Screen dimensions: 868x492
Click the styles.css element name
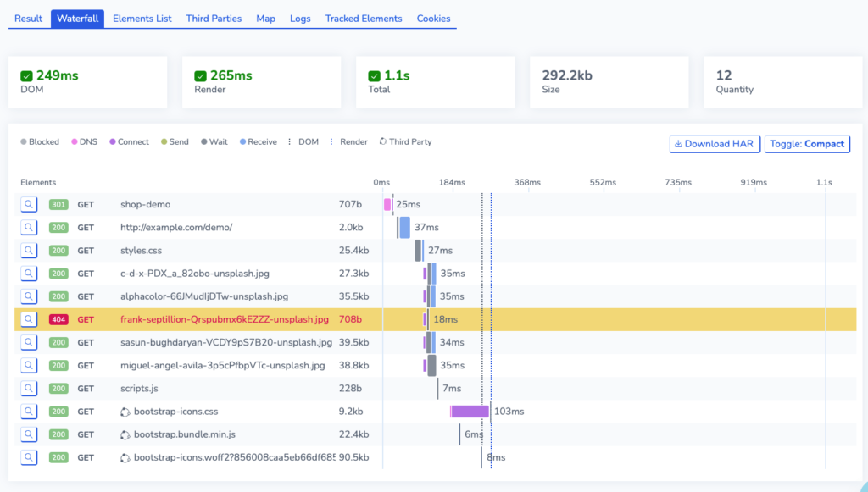click(x=142, y=251)
